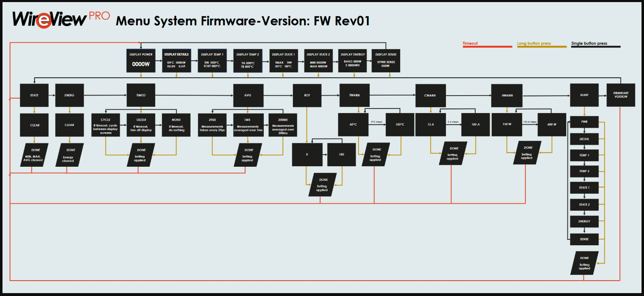The image size is (644, 296).
Task: Click the DONE box between 150 W and 600 W
Action: pyautogui.click(x=528, y=153)
